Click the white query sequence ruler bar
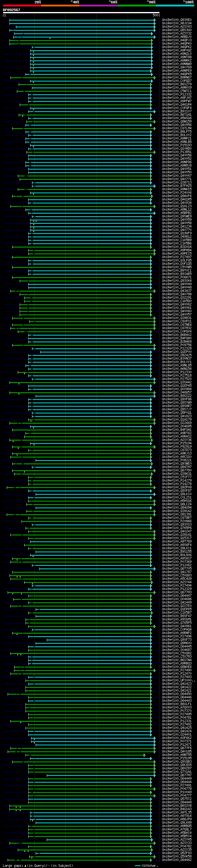This screenshot has height=868, width=197. pyautogui.click(x=81, y=13)
